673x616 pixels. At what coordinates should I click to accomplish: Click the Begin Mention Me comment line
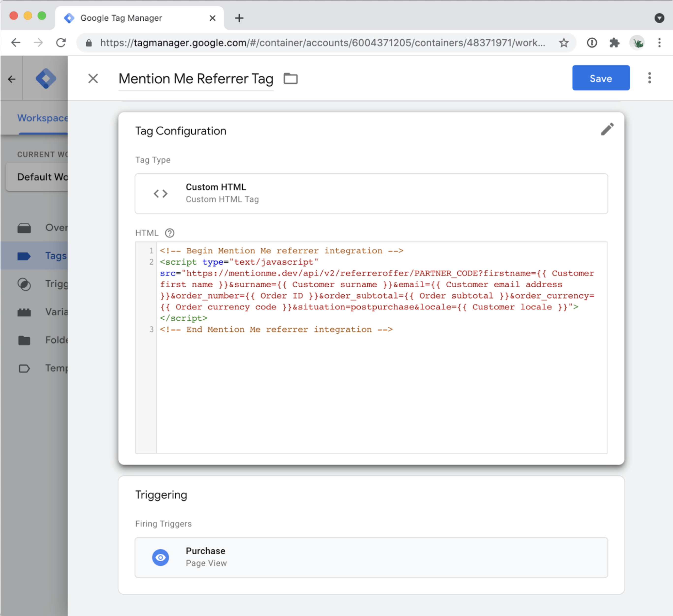coord(281,251)
